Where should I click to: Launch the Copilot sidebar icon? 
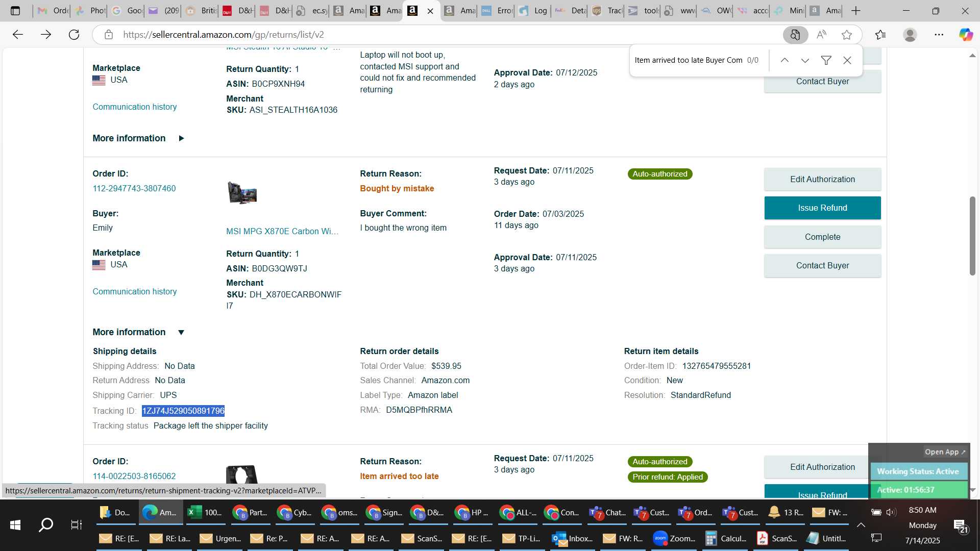(966, 35)
